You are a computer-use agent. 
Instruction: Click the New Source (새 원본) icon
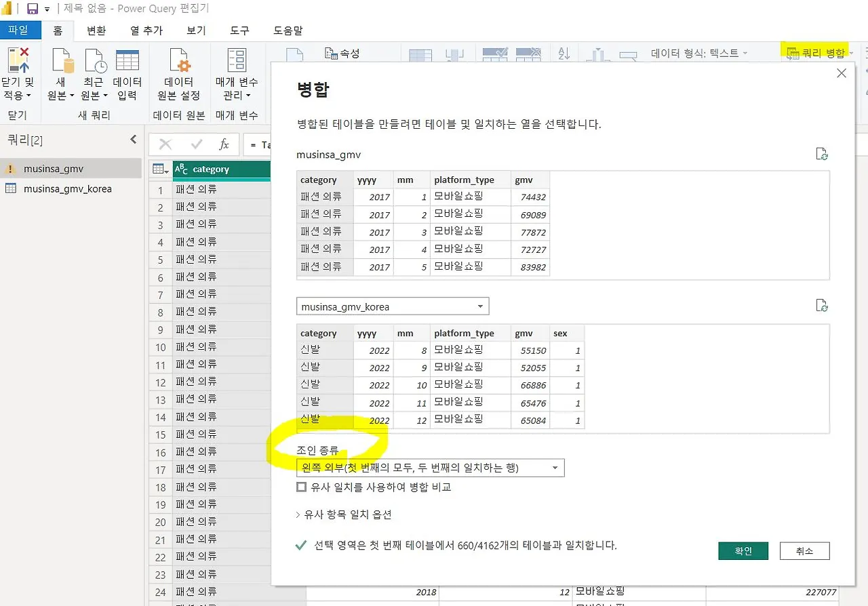(x=62, y=60)
